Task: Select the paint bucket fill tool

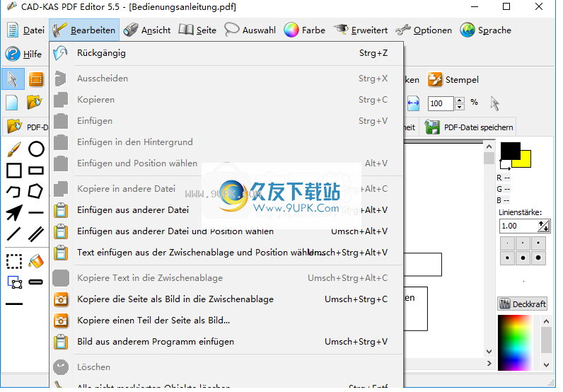Action: [36, 261]
